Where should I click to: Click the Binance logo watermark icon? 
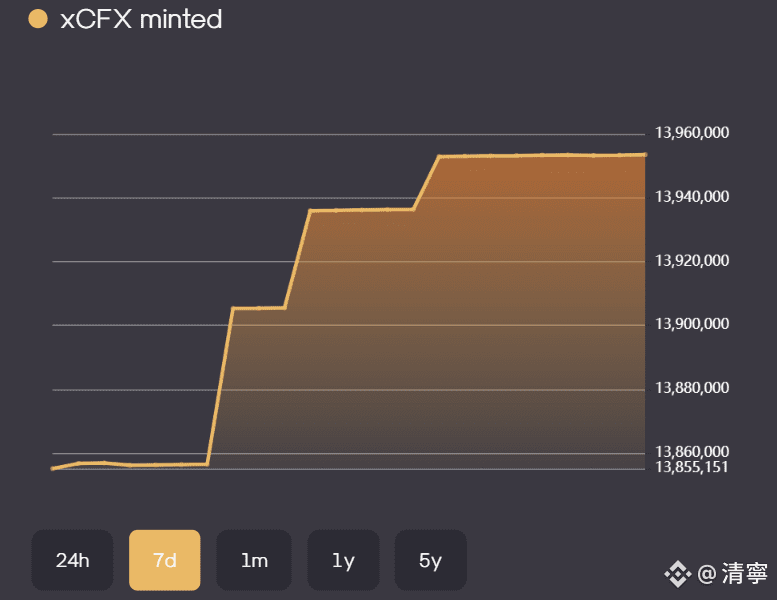tap(679, 573)
